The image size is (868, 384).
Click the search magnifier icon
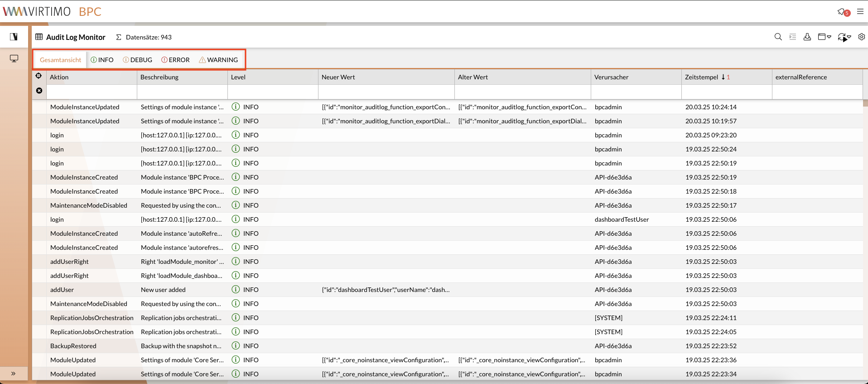click(778, 37)
